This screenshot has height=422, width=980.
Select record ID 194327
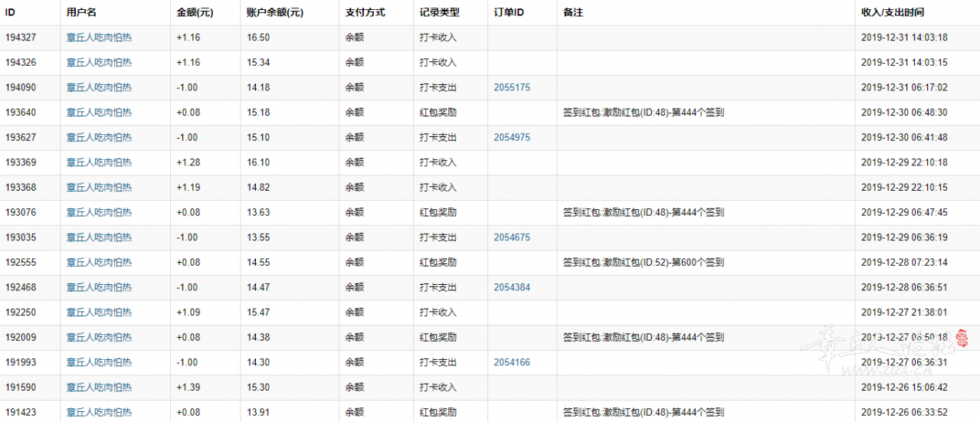pos(20,38)
